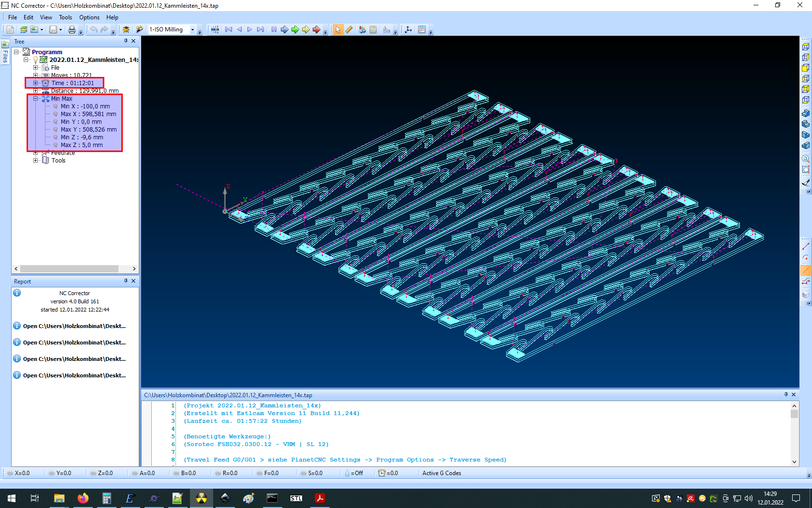Select Max X : 598,581 mm tree item

click(x=88, y=114)
